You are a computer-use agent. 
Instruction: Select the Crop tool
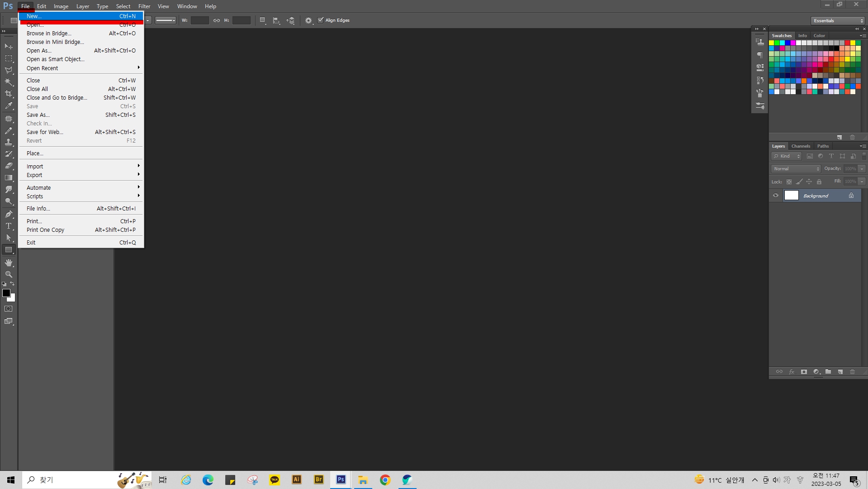tap(9, 94)
